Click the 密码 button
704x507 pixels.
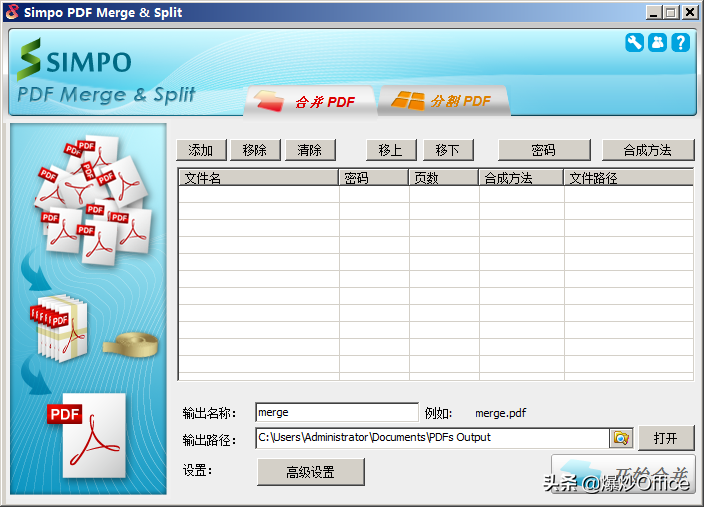(544, 150)
